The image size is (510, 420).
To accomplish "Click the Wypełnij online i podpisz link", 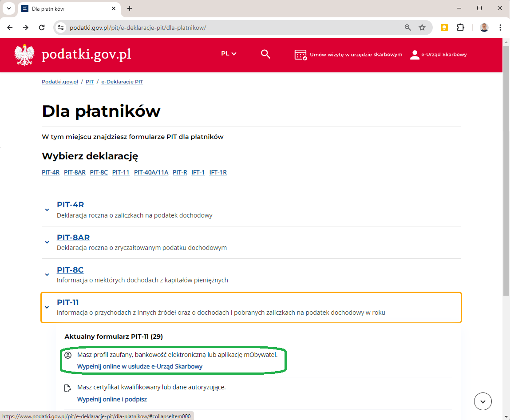I will tap(112, 399).
